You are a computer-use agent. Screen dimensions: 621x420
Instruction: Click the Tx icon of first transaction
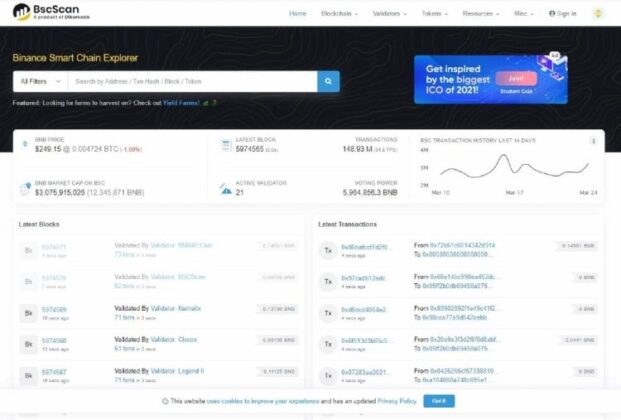[x=328, y=250]
